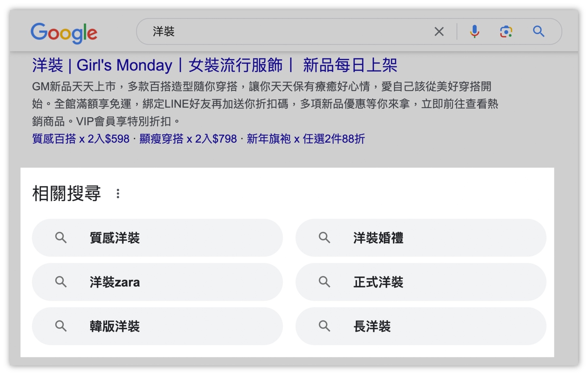
Task: Click the magnifier icon next to 正式洋裝
Action: click(x=324, y=282)
